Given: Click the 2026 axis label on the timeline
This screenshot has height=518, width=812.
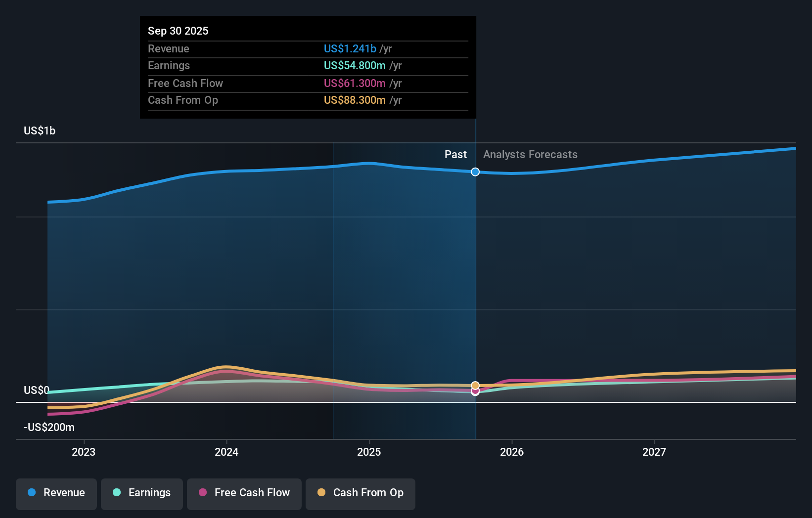Looking at the screenshot, I should click(512, 451).
